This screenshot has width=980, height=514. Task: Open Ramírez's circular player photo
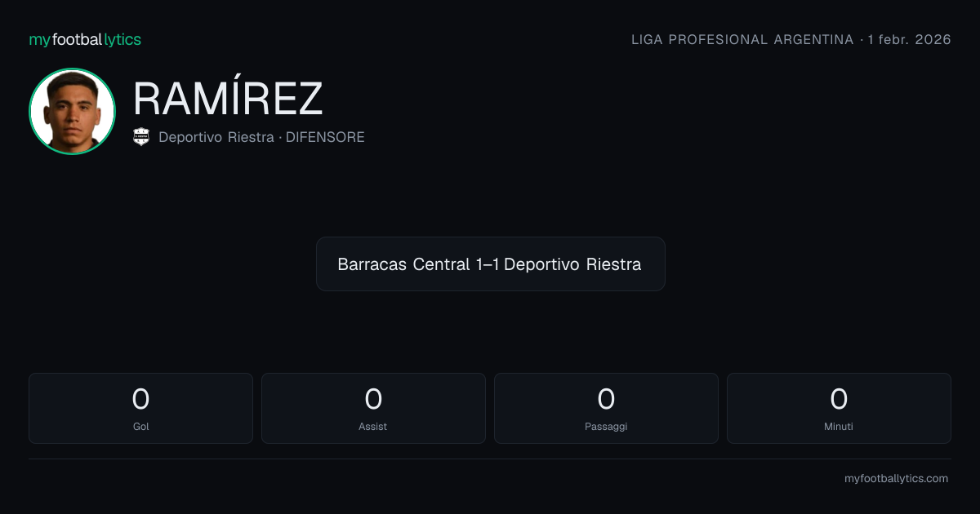tap(72, 112)
